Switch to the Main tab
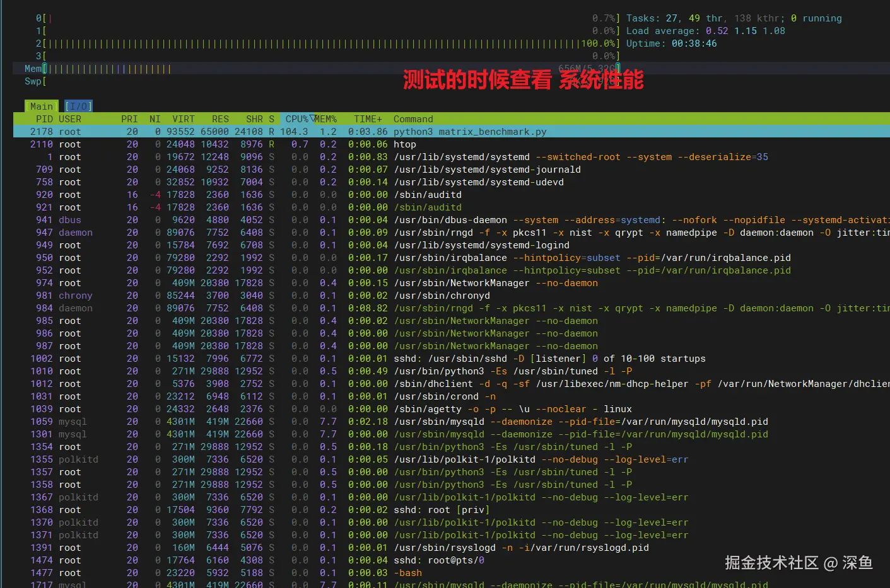The image size is (890, 588). tap(42, 107)
